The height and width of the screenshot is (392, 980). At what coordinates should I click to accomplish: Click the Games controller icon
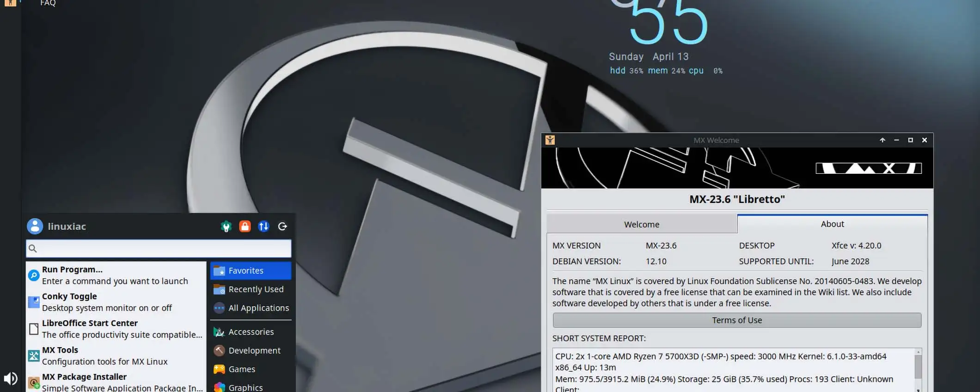point(219,369)
